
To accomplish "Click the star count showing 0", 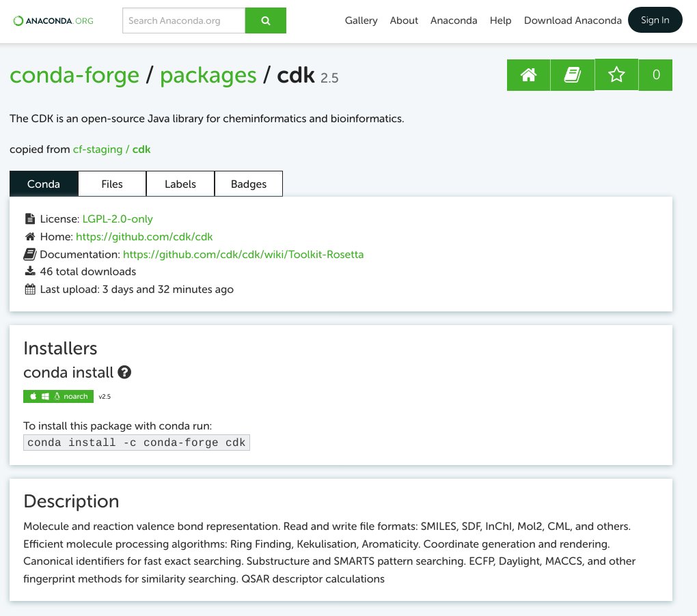I will click(x=656, y=74).
